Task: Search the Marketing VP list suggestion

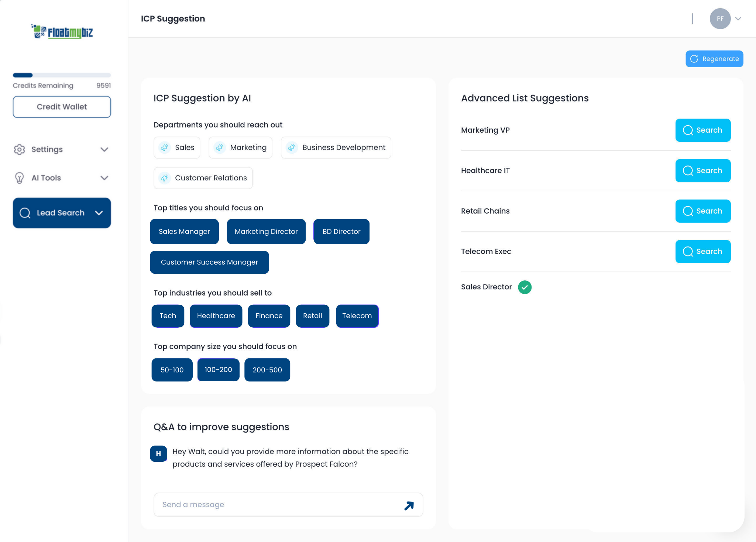Action: point(703,130)
